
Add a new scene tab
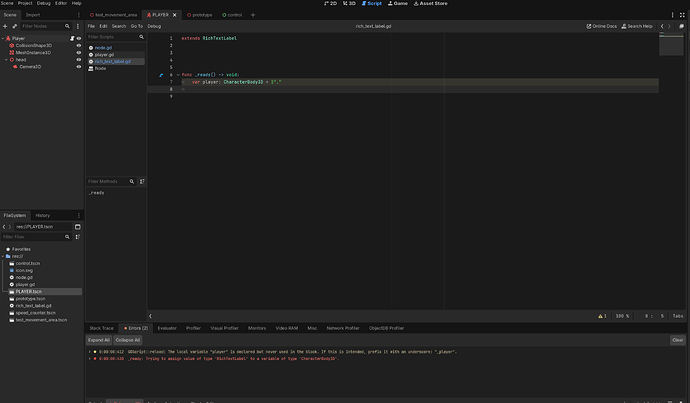253,15
